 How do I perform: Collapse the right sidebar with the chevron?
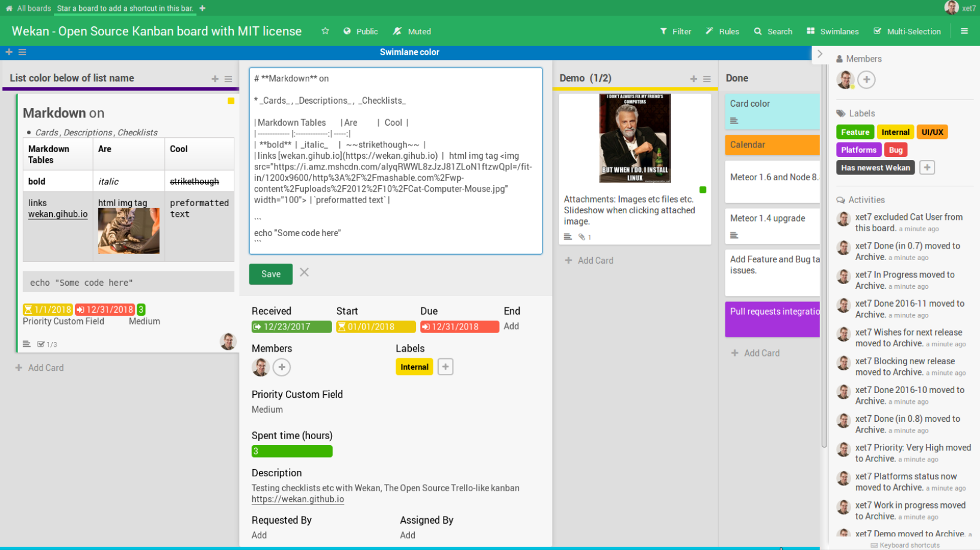click(x=821, y=53)
